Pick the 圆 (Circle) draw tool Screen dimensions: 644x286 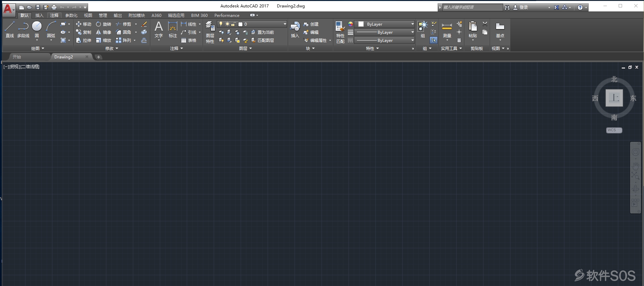pos(37,29)
